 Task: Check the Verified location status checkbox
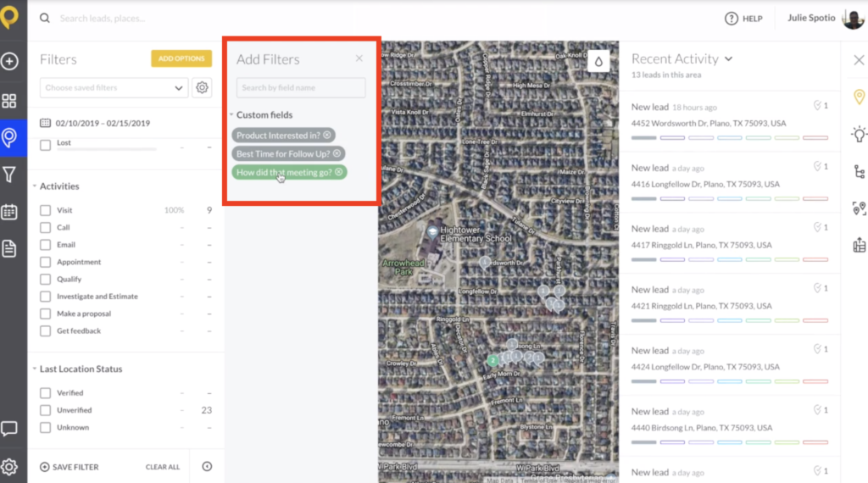pyautogui.click(x=46, y=393)
